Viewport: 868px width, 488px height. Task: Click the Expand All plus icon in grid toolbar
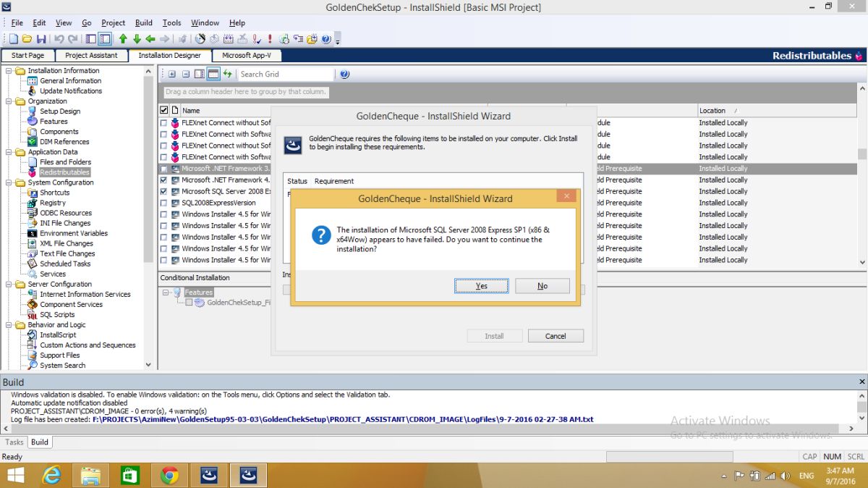click(x=172, y=74)
